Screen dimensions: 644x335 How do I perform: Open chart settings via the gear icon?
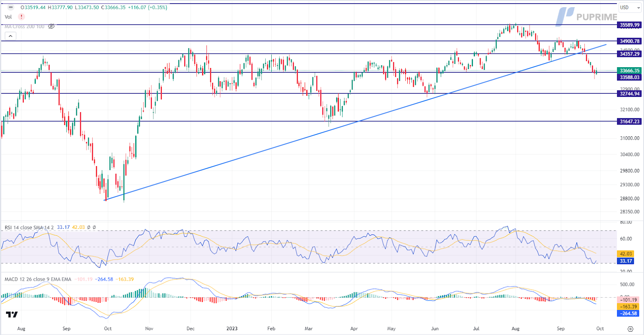coord(630,329)
